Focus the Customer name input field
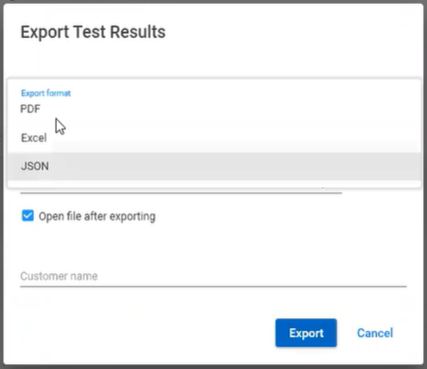The height and width of the screenshot is (369, 427). pyautogui.click(x=213, y=276)
